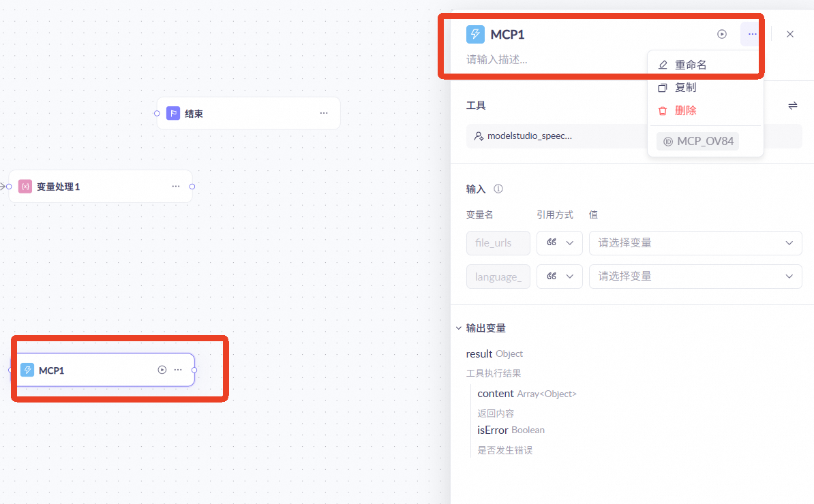This screenshot has height=504, width=814.
Task: Click the isError output variable
Action: [x=493, y=430]
